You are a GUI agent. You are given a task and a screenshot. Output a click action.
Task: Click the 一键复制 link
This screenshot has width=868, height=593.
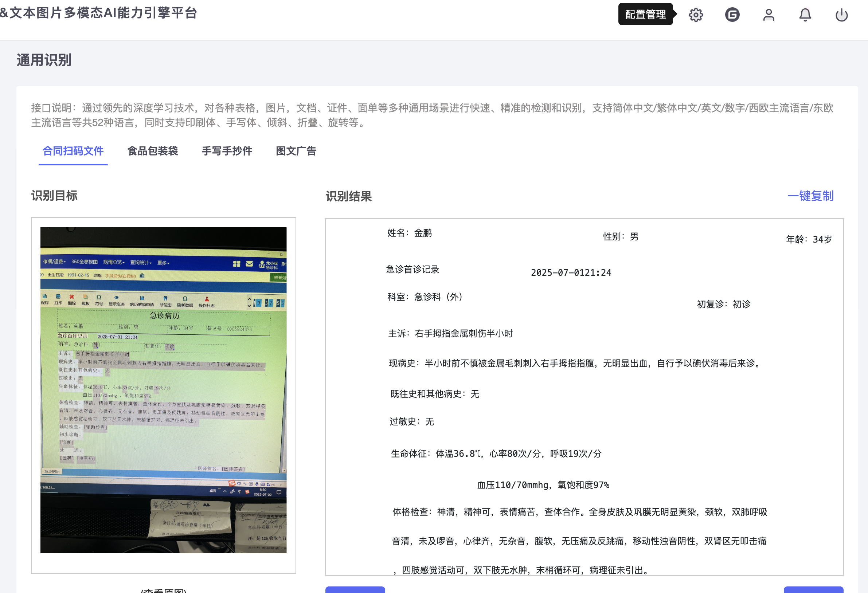click(810, 196)
